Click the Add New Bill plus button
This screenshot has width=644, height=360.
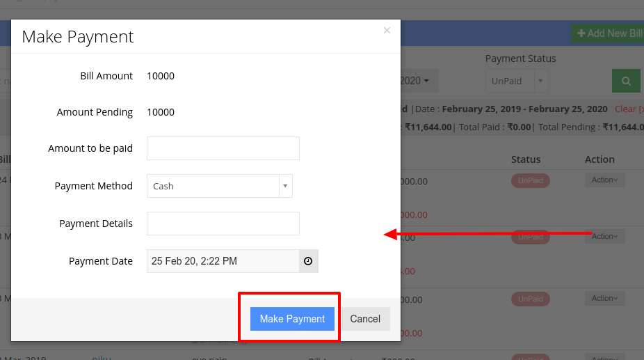coord(607,33)
